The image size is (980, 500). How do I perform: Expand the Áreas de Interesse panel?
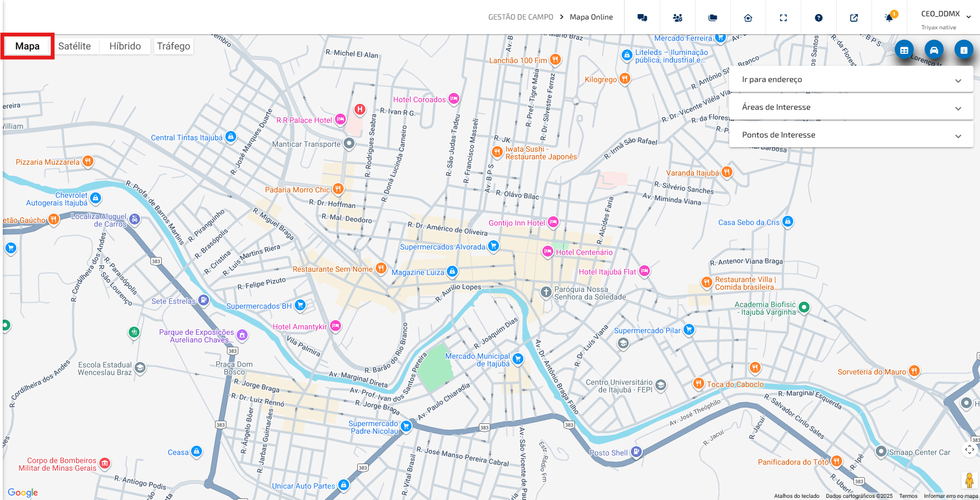851,107
